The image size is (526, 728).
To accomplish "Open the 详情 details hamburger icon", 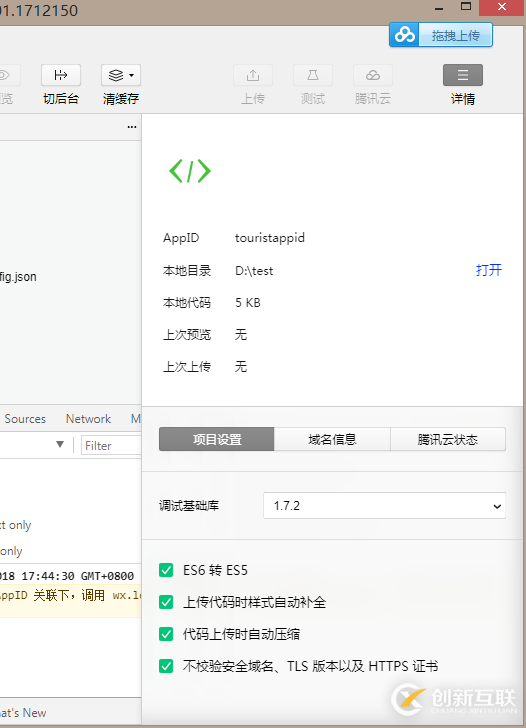I will (463, 75).
